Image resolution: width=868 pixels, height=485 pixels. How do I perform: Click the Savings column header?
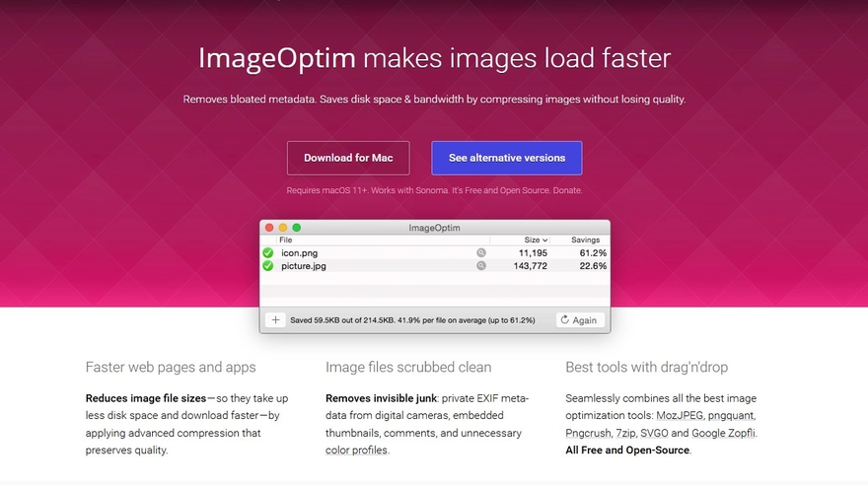pyautogui.click(x=585, y=241)
